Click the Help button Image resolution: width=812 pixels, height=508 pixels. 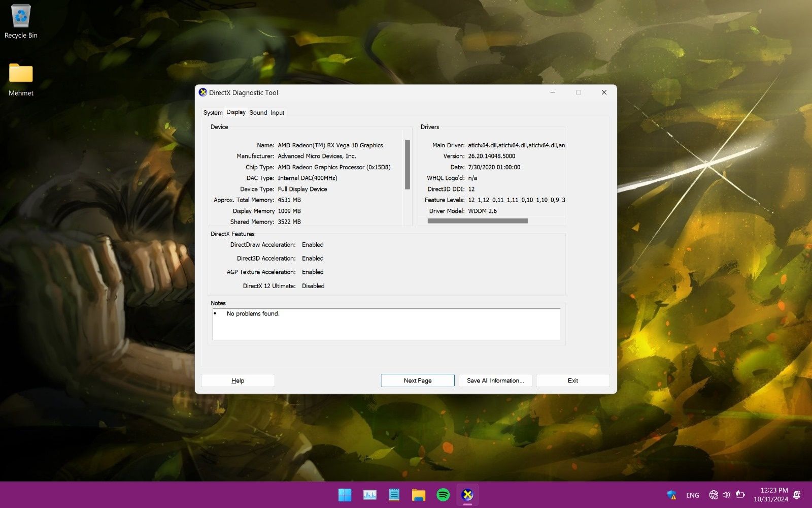tap(238, 380)
